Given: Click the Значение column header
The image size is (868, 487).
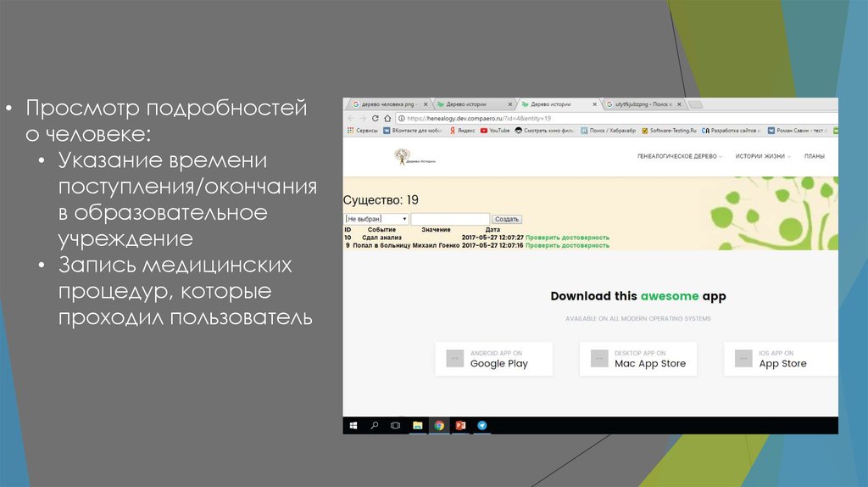Looking at the screenshot, I should (x=437, y=229).
